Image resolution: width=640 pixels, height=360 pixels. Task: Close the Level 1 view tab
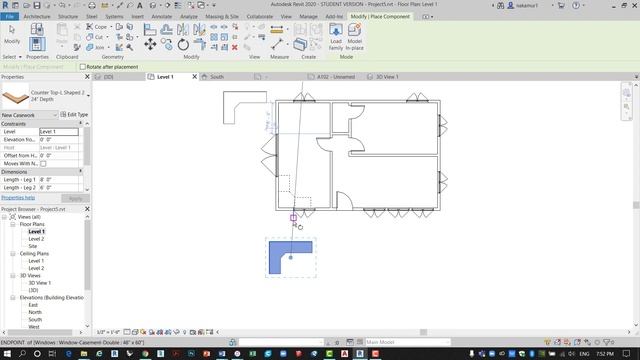coord(194,77)
